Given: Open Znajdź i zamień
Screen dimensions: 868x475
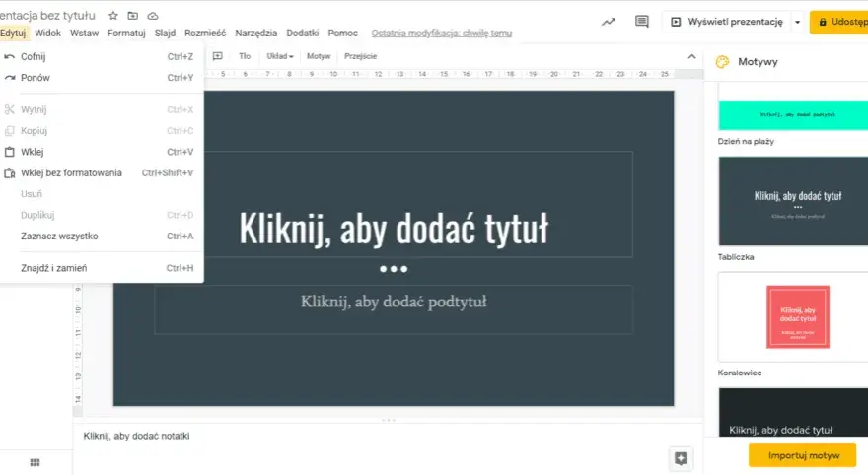Looking at the screenshot, I should click(102, 268).
